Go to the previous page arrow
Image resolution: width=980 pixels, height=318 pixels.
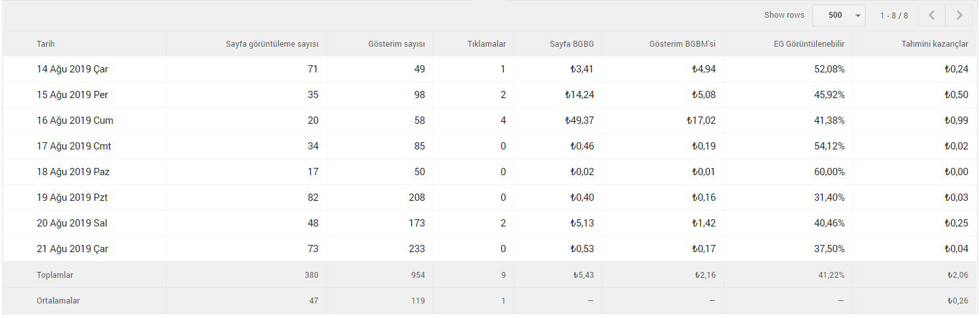932,15
